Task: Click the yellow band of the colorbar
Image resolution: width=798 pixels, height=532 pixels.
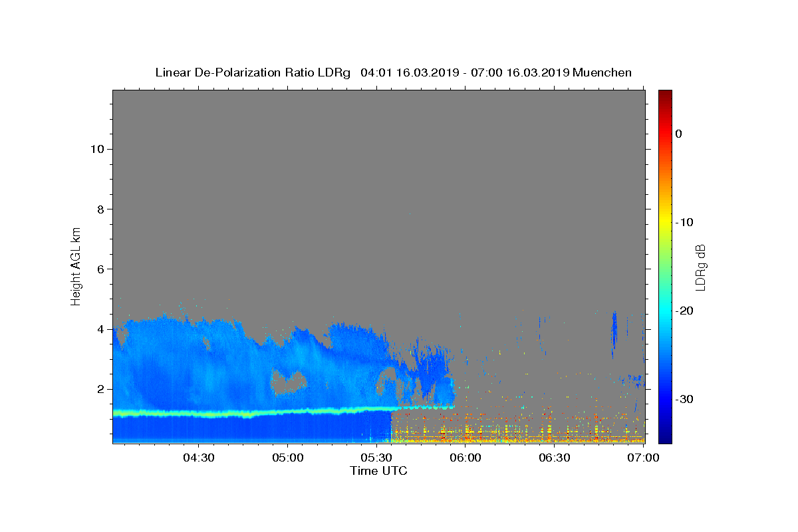Action: (x=665, y=222)
